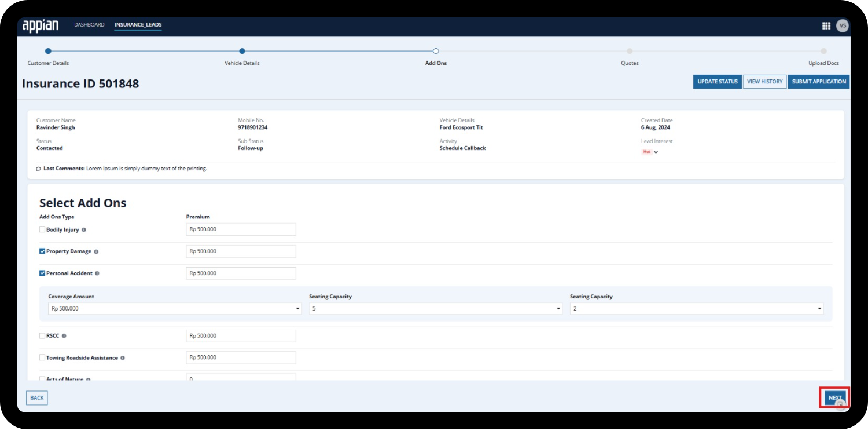Click the Insurance ID 501848 heading
868x431 pixels.
click(x=80, y=83)
